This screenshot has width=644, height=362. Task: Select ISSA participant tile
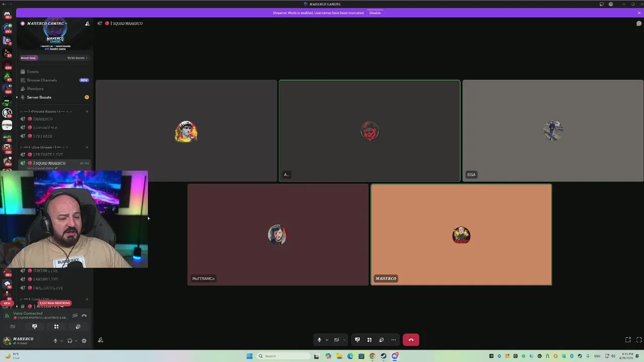553,131
